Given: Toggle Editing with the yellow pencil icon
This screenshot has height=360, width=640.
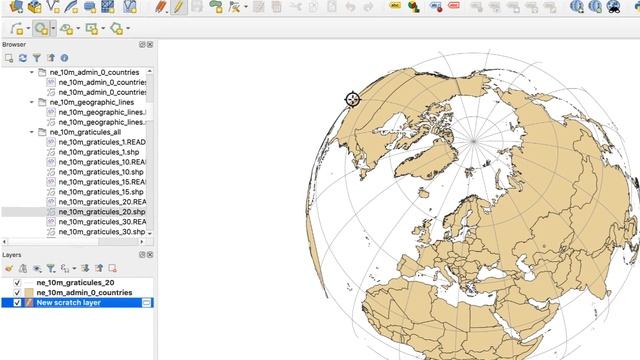Looking at the screenshot, I should [x=179, y=7].
